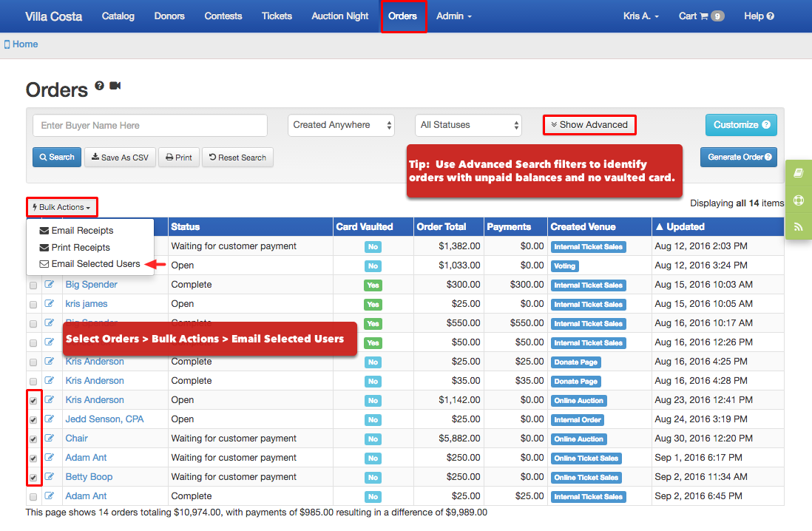This screenshot has height=531, width=812.
Task: Edit Kris Anderson $25.00 Donate Page order
Action: point(50,362)
